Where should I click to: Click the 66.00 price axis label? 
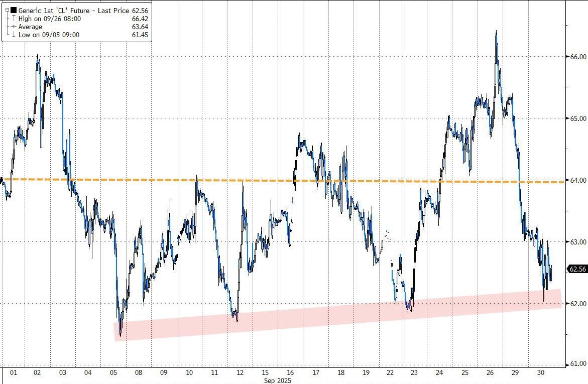coord(578,57)
